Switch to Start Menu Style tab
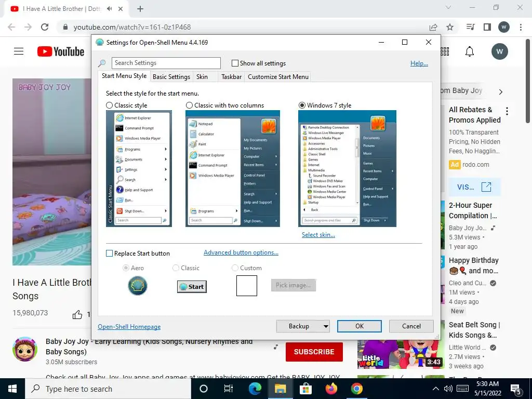This screenshot has width=532, height=399. [124, 76]
